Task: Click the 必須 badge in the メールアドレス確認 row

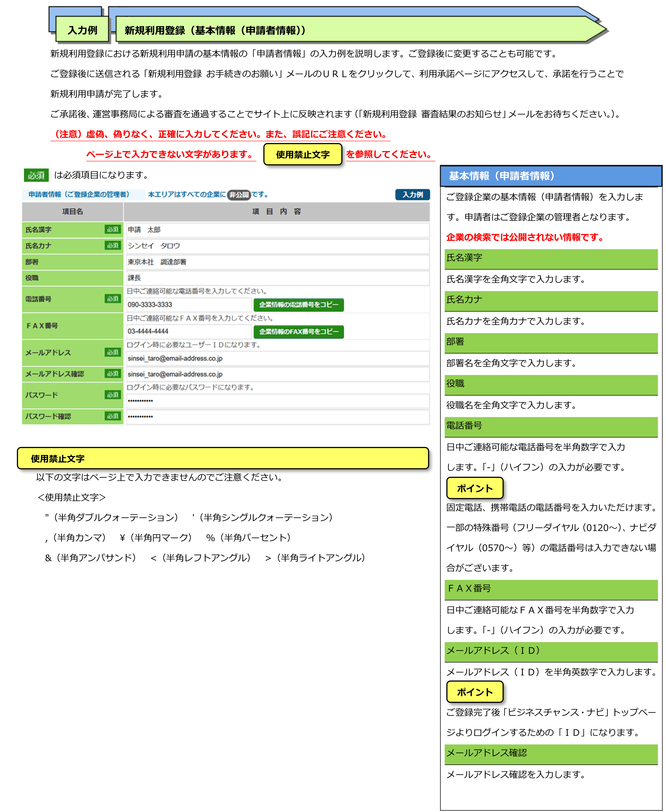Action: click(x=113, y=374)
